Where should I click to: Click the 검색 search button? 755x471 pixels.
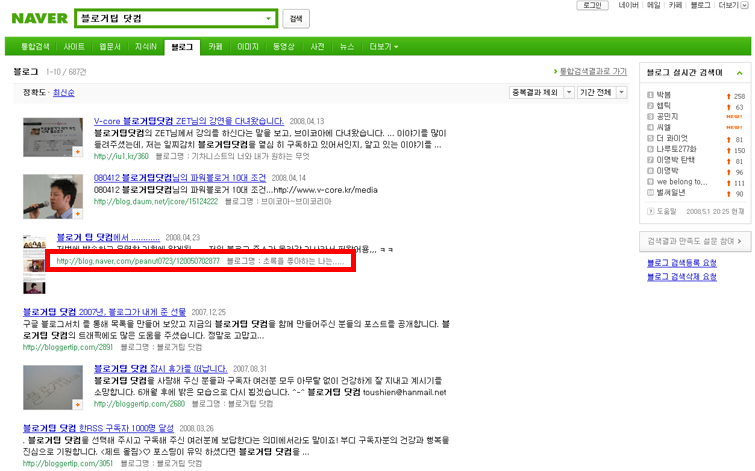(x=296, y=19)
